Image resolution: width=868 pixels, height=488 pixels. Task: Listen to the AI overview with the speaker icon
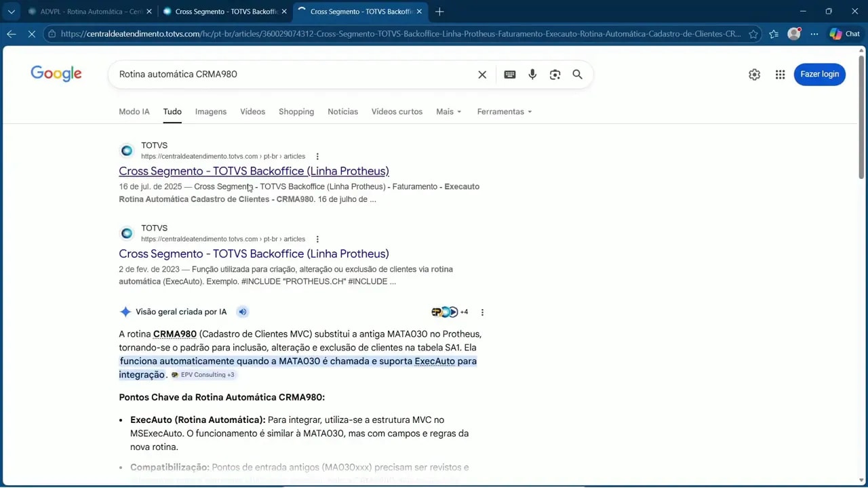click(242, 311)
